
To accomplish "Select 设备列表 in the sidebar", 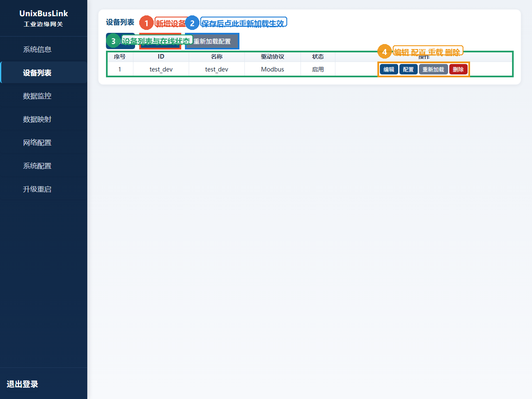I will pos(44,73).
